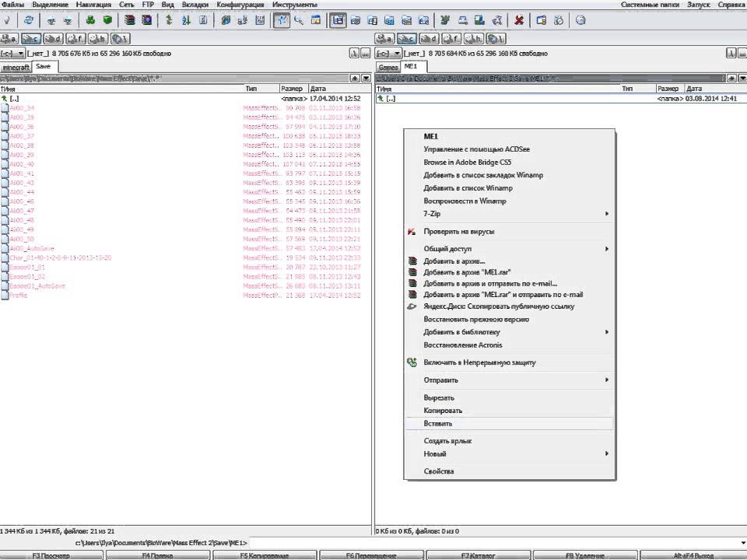Click F3 Просмотр button
Screen dimensions: 747x560
click(x=51, y=555)
